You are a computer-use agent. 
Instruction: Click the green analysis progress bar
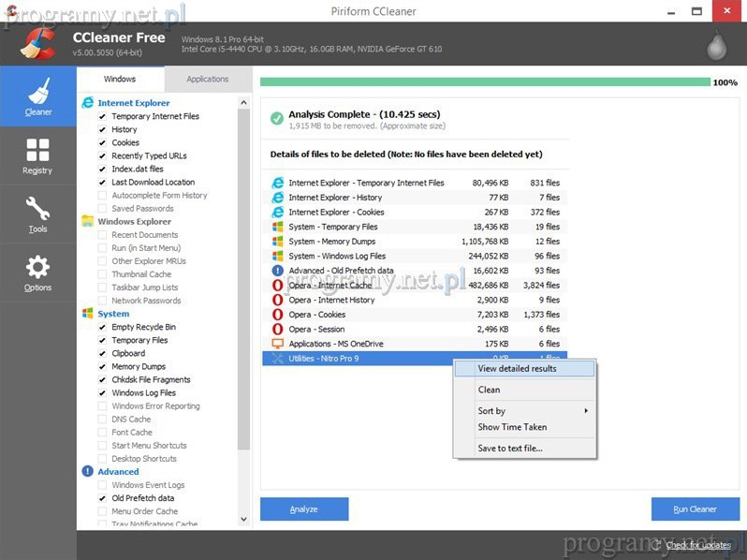point(485,82)
